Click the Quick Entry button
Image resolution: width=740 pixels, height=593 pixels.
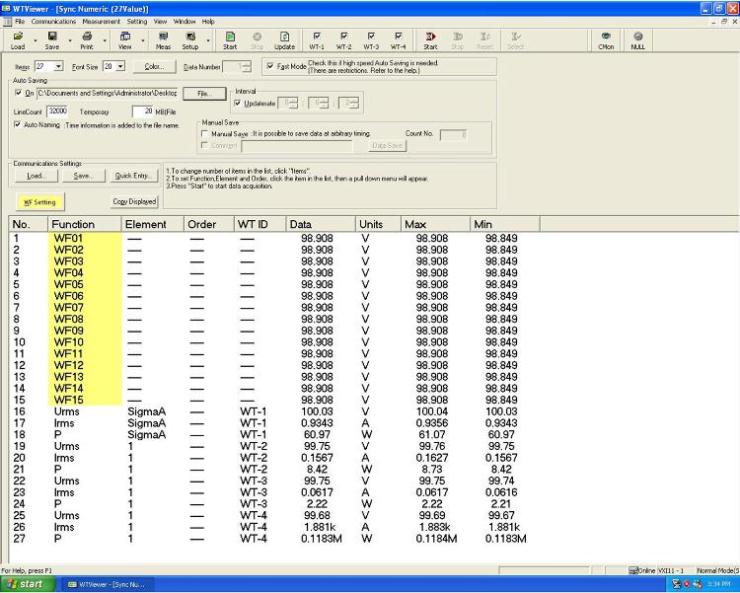133,176
